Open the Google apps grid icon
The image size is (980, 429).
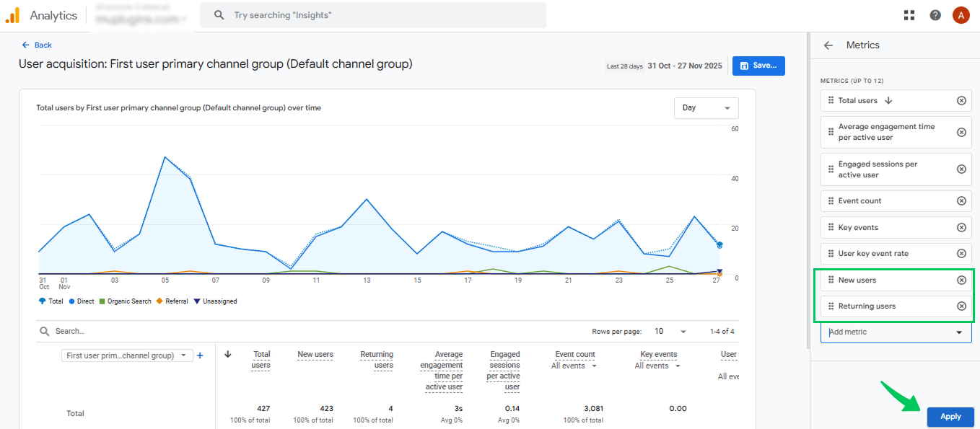tap(909, 15)
